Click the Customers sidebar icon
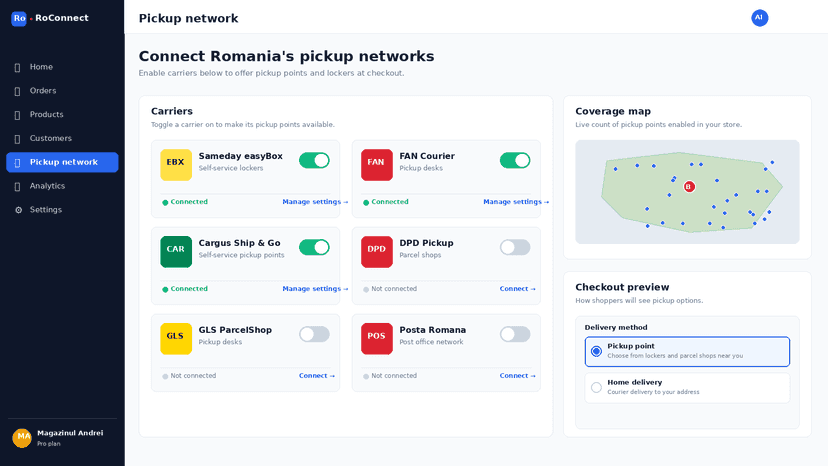 tap(17, 139)
